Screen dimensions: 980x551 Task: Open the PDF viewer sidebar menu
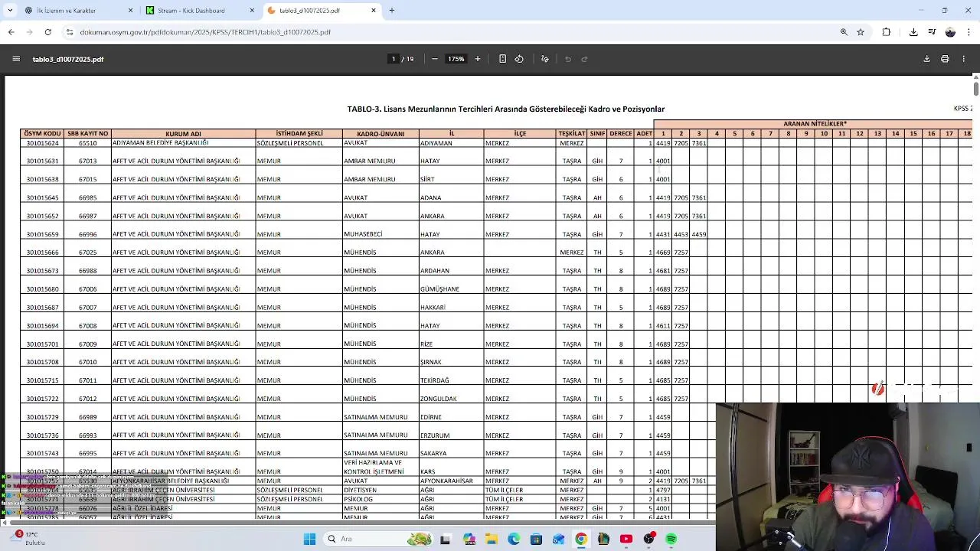(x=16, y=59)
